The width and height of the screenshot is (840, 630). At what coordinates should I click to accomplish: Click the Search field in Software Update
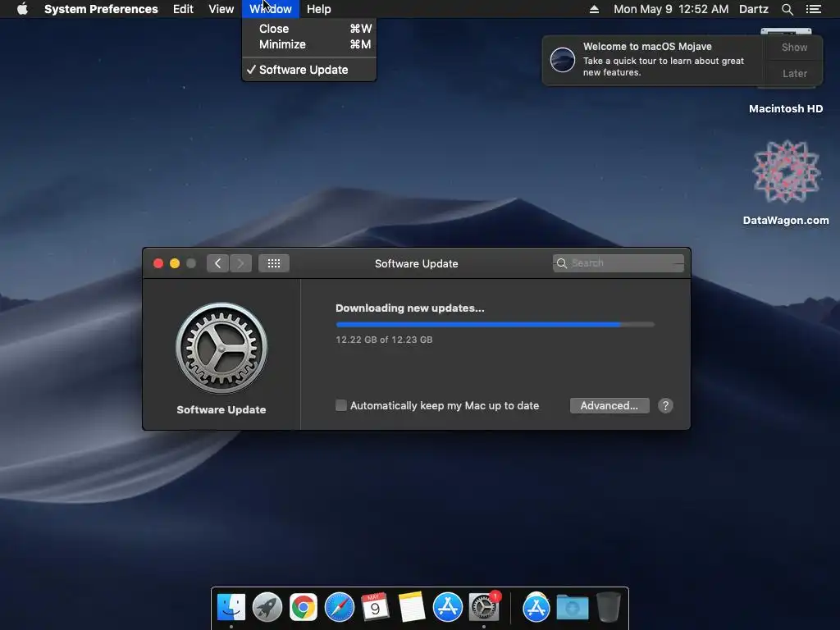619,263
